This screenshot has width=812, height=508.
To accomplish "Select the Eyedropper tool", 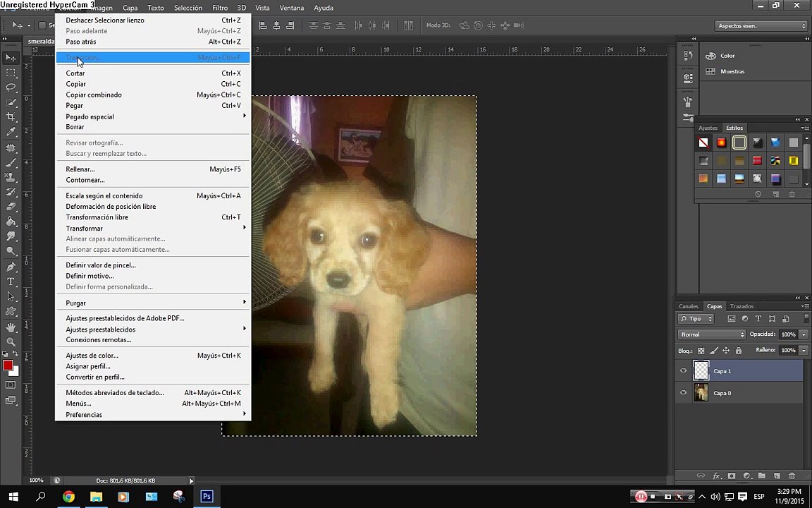I will [11, 132].
